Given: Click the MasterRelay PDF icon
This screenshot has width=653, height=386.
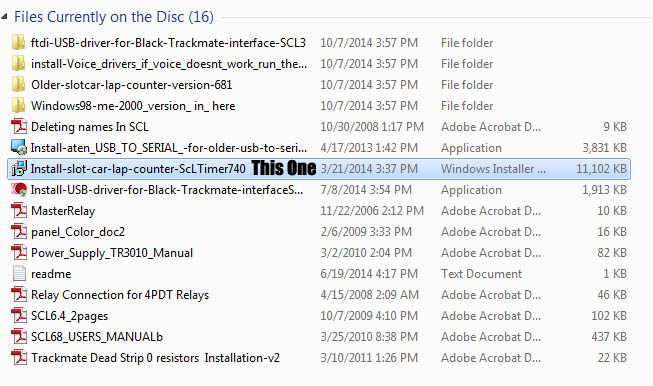Looking at the screenshot, I should [x=19, y=211].
